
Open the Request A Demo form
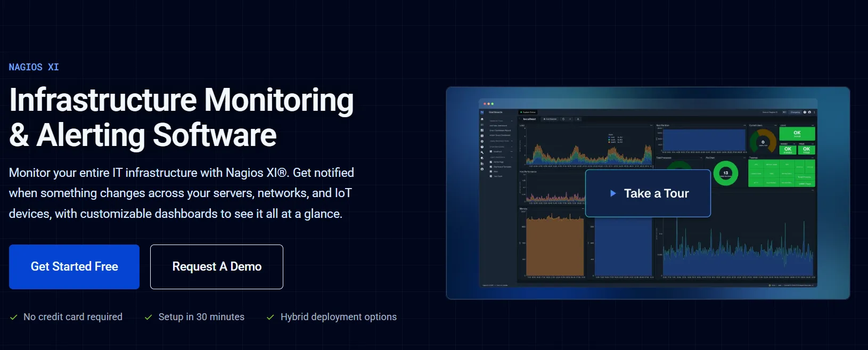(217, 267)
